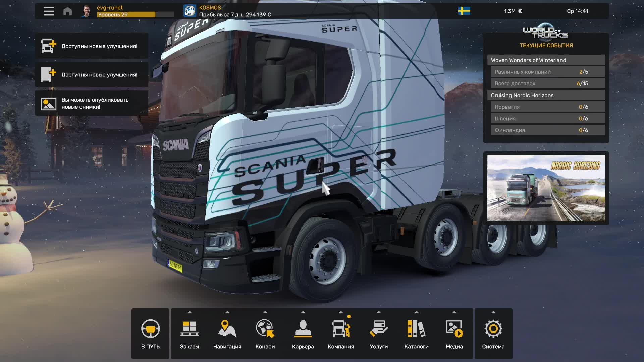The image size is (644, 362).
Task: Click the publish new screenshots notification
Action: (91, 103)
